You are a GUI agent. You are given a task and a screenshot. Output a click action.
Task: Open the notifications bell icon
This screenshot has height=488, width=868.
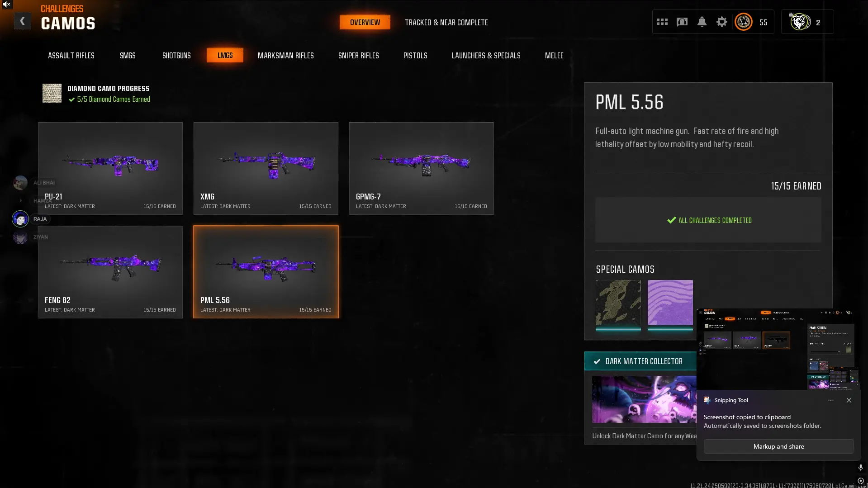[702, 22]
